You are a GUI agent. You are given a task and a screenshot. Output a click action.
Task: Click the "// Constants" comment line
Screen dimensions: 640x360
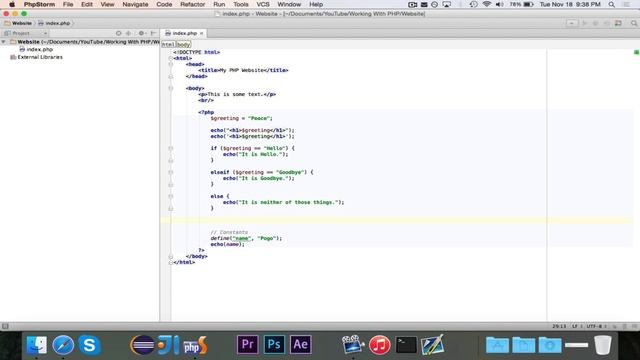pos(229,232)
